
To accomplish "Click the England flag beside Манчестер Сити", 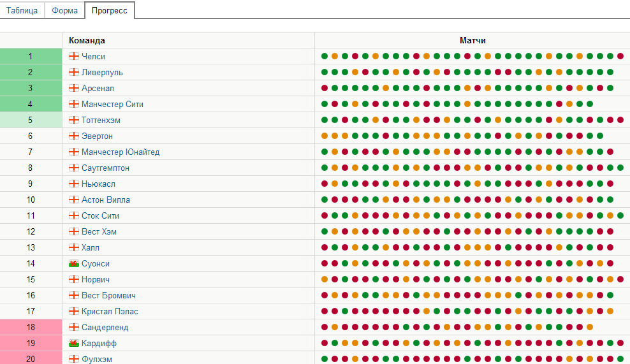I will (74, 104).
